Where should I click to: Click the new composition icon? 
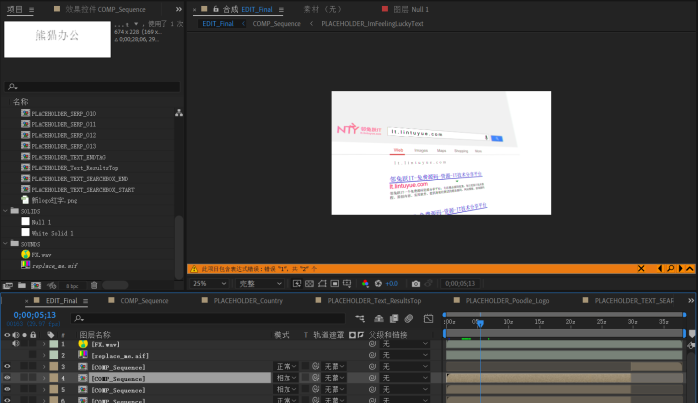click(37, 285)
